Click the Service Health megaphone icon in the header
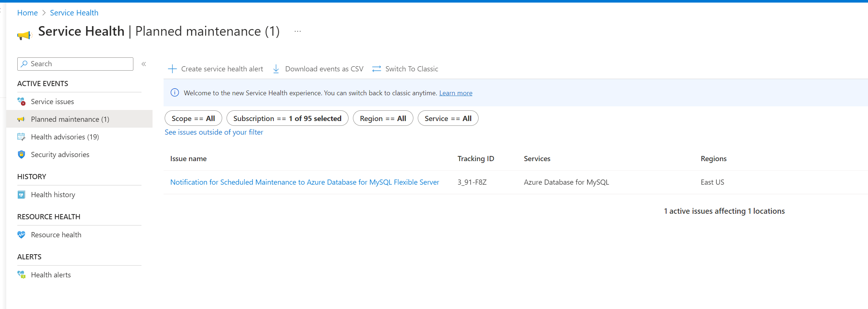868x309 pixels. click(x=25, y=35)
